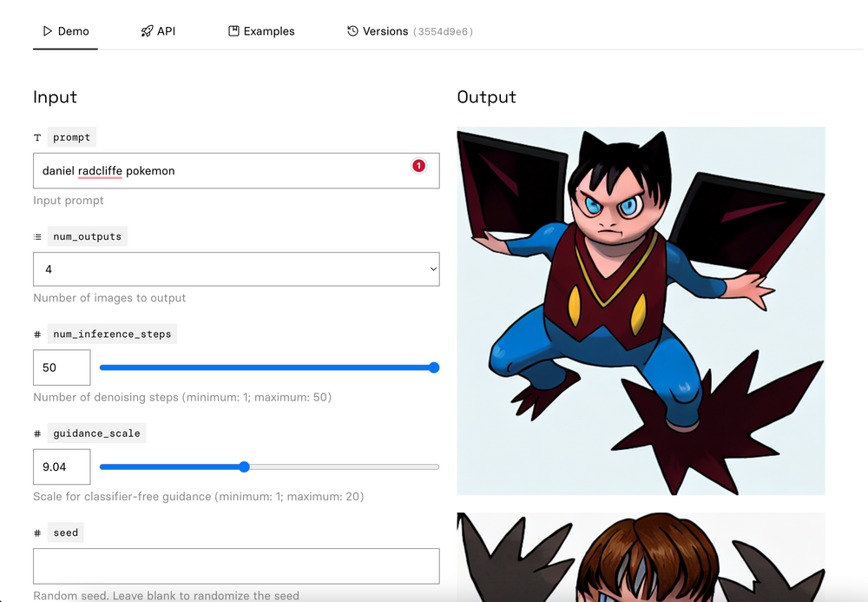868x602 pixels.
Task: Click inside the empty seed input field
Action: coord(236,566)
